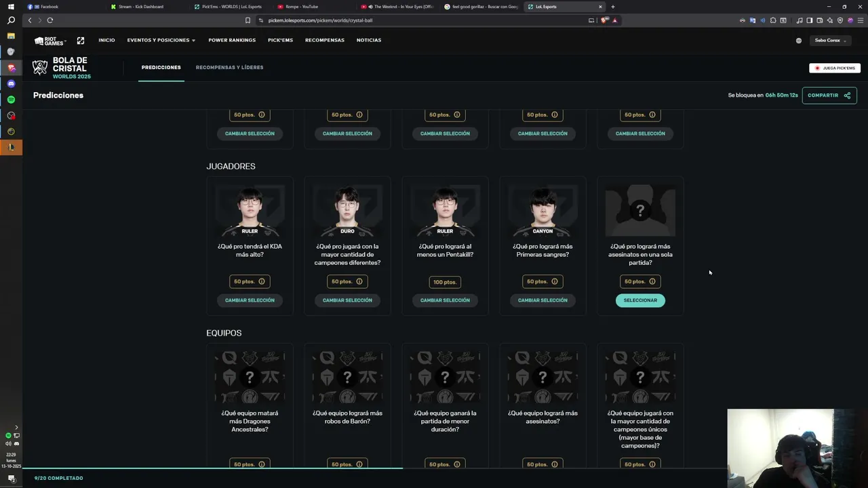Open the browser hamburger main menu

point(860,20)
